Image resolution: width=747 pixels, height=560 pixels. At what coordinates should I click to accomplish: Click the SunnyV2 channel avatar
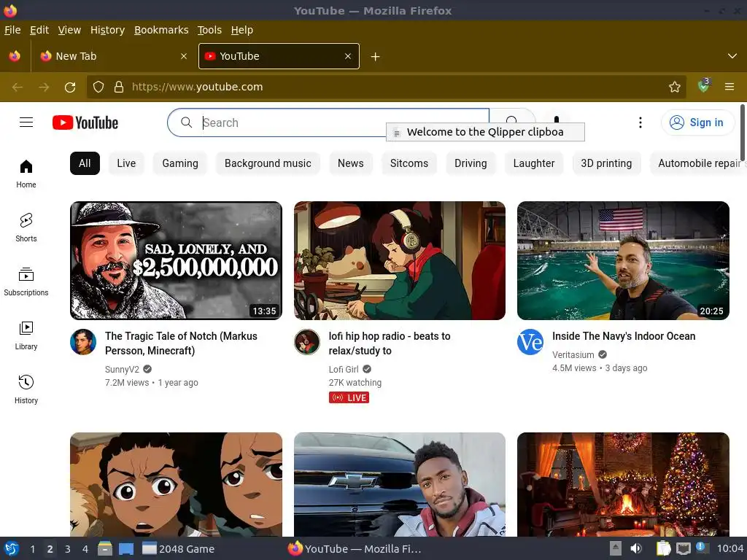point(83,342)
